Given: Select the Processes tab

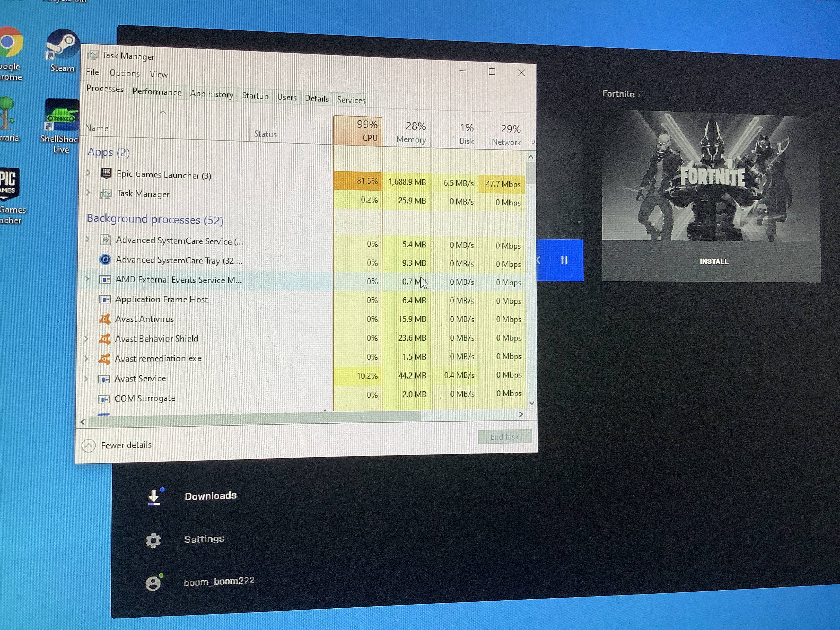Looking at the screenshot, I should (105, 89).
